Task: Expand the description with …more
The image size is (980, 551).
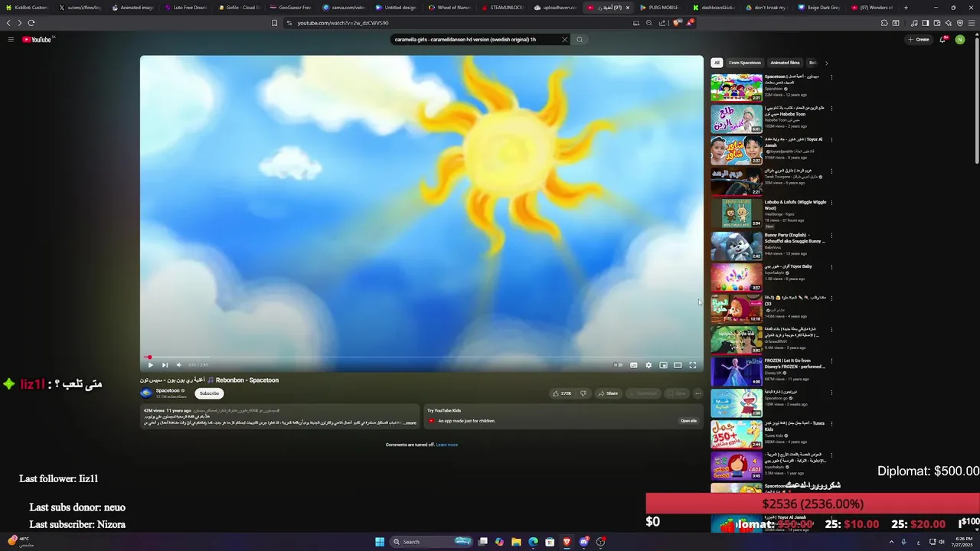Action: (410, 423)
